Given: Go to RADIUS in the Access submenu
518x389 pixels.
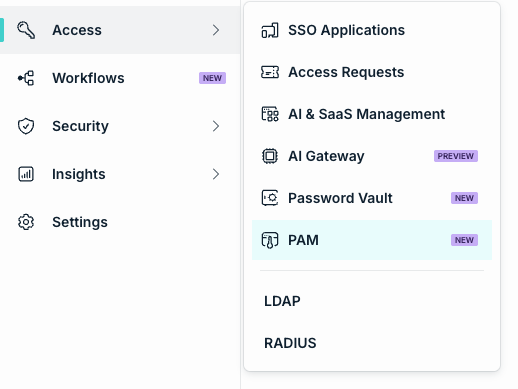Looking at the screenshot, I should [372, 343].
